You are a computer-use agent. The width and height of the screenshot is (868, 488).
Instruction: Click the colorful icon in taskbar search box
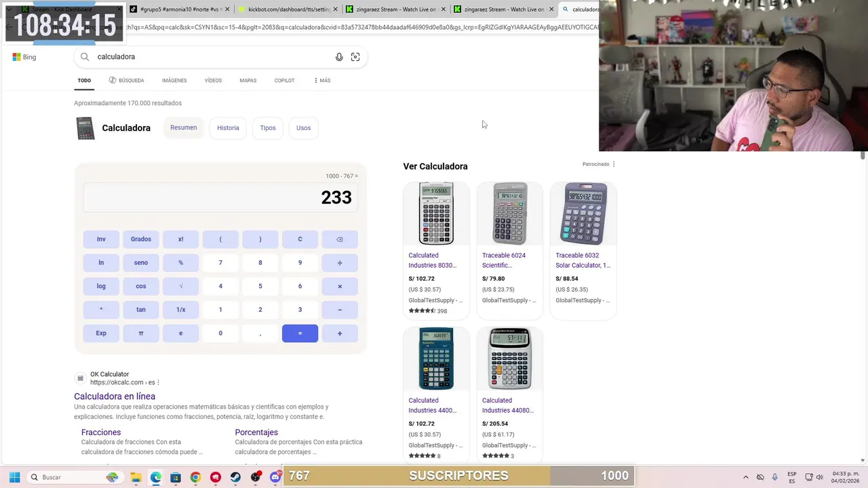point(112,477)
